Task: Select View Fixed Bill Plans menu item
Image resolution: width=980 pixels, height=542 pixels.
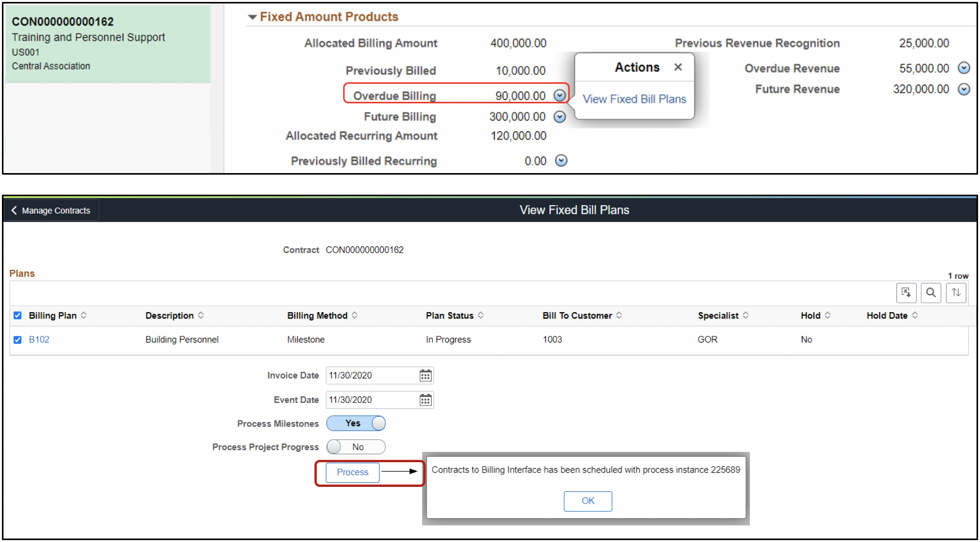Action: [634, 99]
